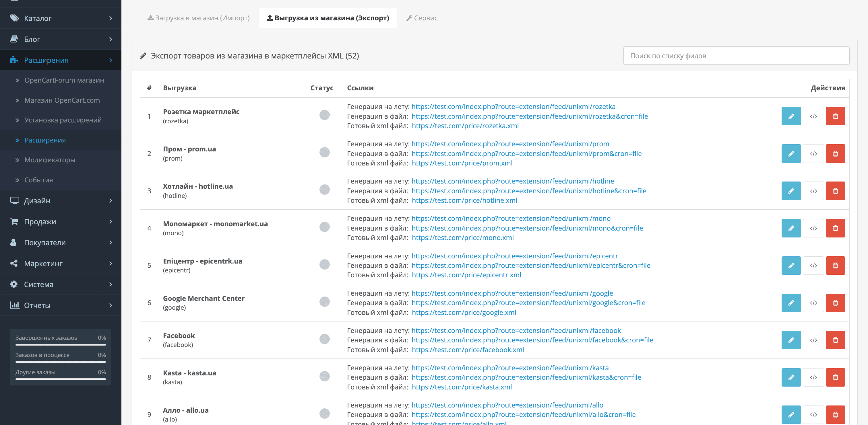This screenshot has height=425, width=868.
Task: View code for the prom feed
Action: 813,153
